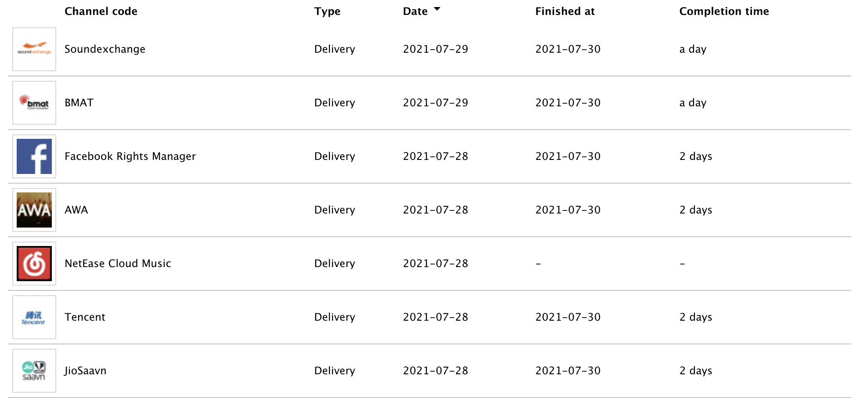Select the Tencent channel logo
Viewport: 868px width, 398px height.
[x=34, y=317]
